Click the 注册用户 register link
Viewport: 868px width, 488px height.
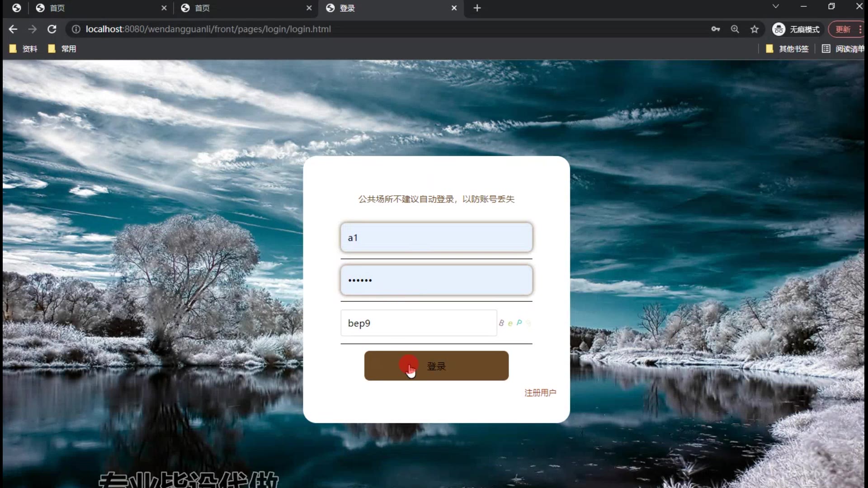(540, 393)
